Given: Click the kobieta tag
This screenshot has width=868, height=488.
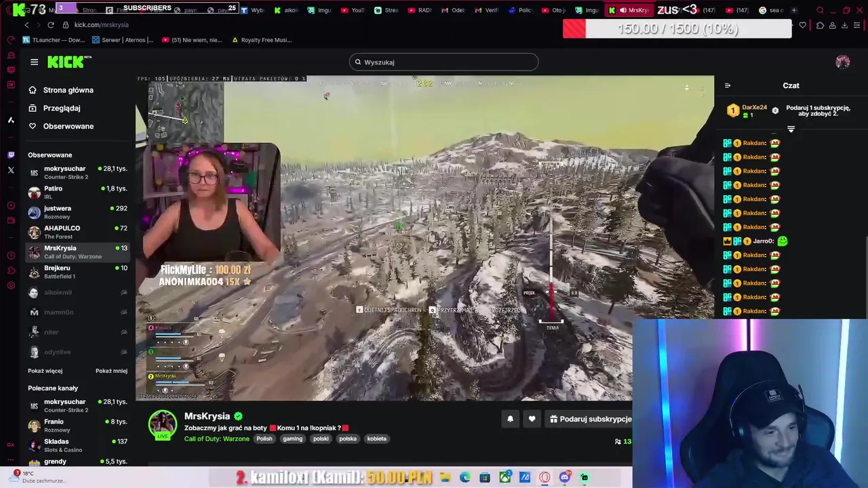Looking at the screenshot, I should [x=376, y=439].
